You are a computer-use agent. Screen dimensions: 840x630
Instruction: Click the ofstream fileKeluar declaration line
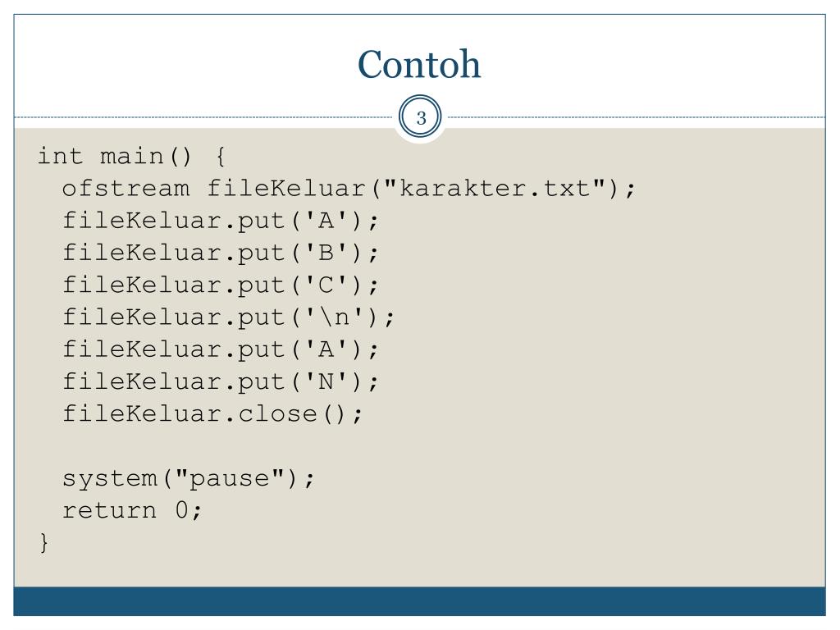pos(348,189)
